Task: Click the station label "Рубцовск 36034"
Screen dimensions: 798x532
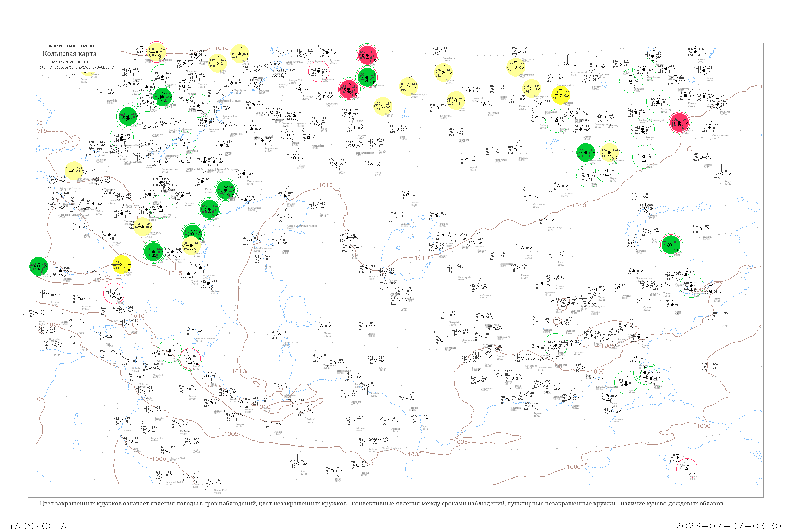Action: pyautogui.click(x=725, y=113)
